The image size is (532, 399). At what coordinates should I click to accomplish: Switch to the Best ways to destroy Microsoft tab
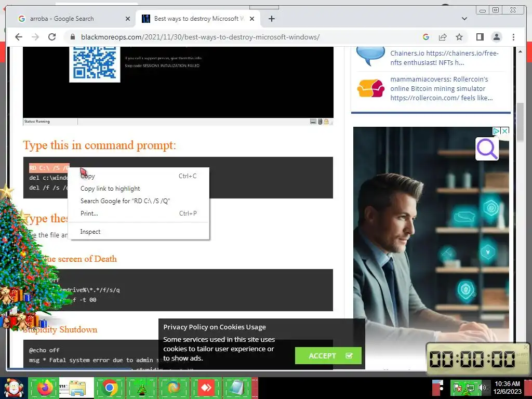point(199,19)
